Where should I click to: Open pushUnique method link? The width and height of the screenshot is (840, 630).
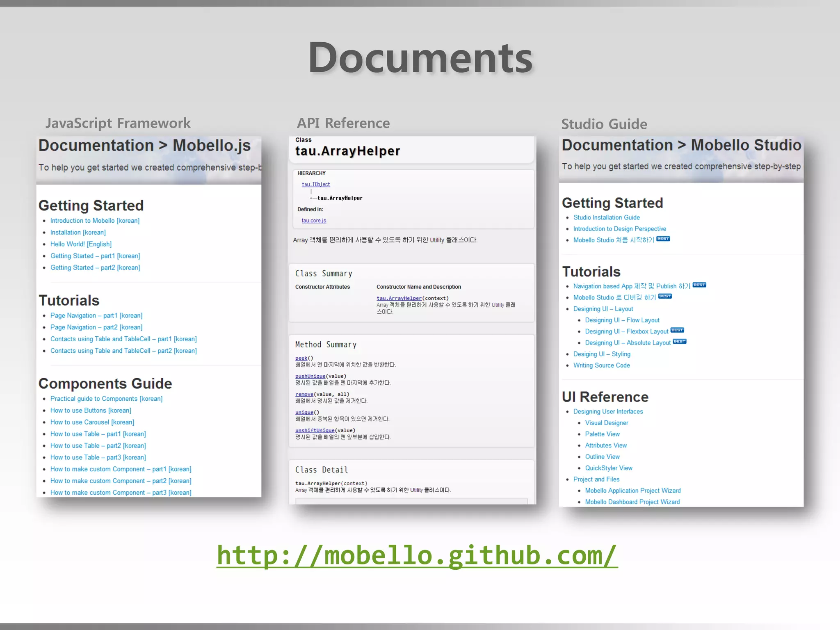[310, 376]
